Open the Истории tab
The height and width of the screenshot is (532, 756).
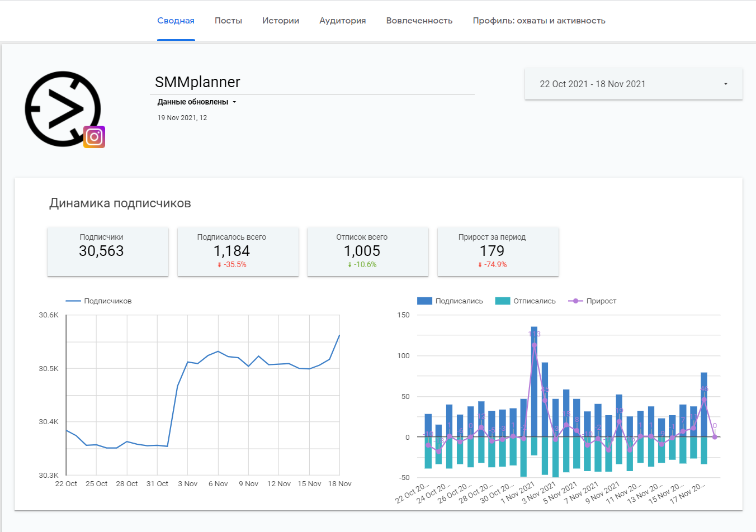point(280,21)
